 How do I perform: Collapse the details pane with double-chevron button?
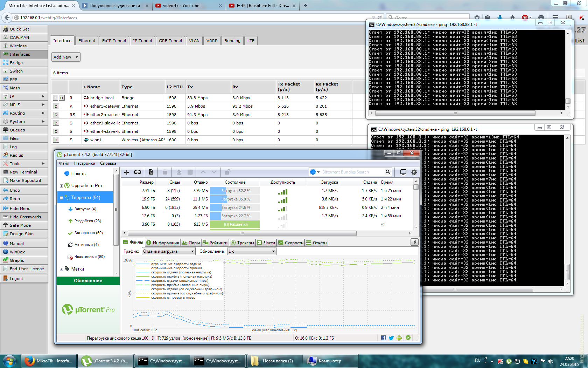coord(414,242)
